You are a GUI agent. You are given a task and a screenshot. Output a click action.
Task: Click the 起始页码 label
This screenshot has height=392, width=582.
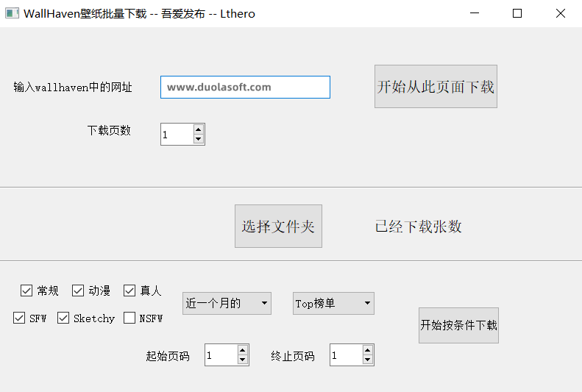point(168,356)
